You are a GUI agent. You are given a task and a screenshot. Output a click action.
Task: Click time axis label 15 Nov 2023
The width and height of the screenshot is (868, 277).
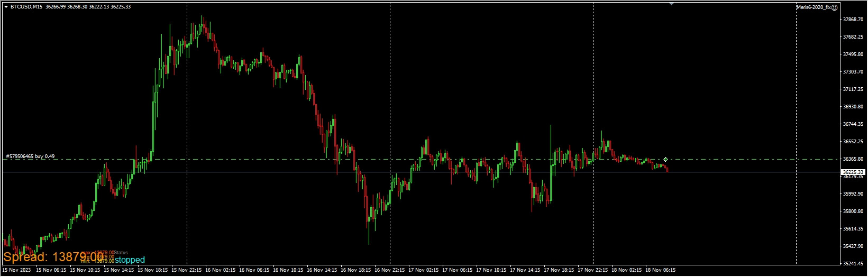[x=16, y=270]
